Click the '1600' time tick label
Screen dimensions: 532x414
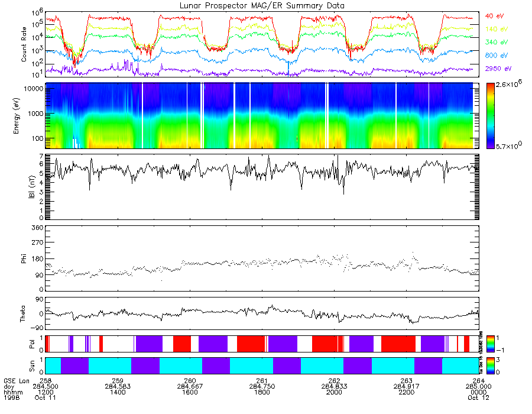click(190, 392)
